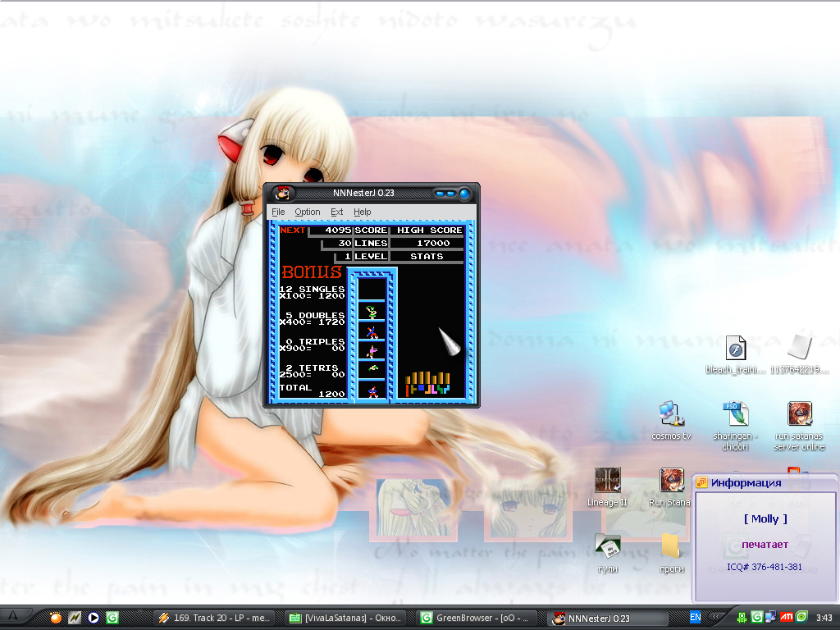Click the печатает status text in popup
Screen dimensions: 840x630
765,545
